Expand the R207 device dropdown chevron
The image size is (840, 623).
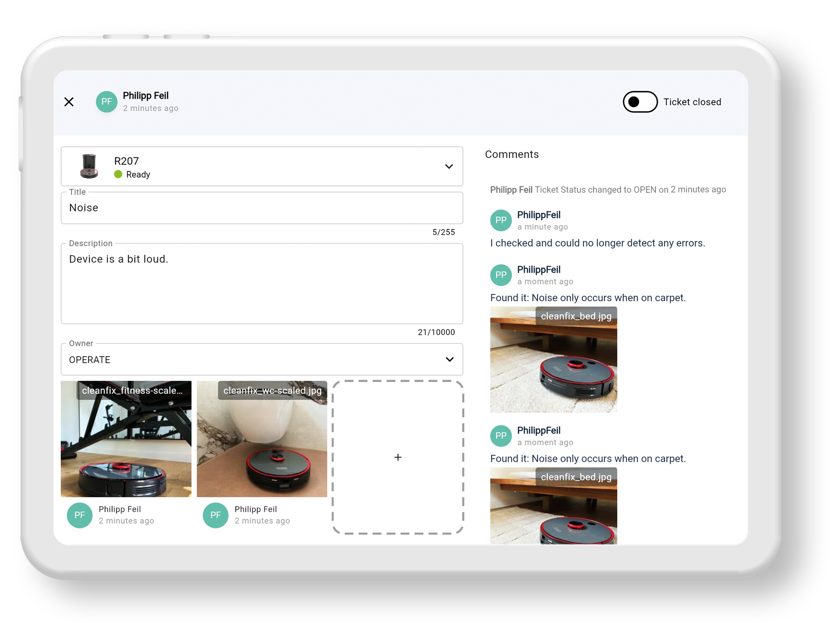click(448, 166)
